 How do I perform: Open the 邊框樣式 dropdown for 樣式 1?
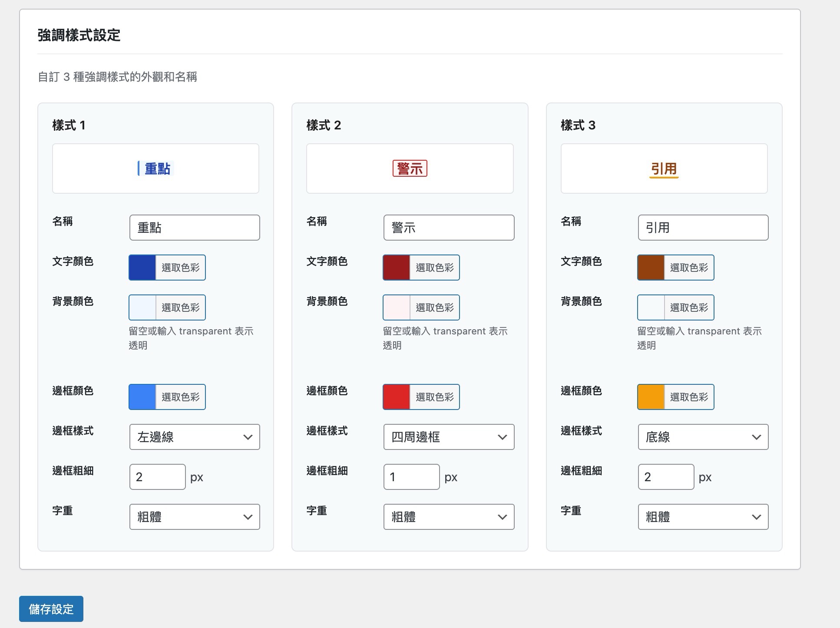point(194,437)
